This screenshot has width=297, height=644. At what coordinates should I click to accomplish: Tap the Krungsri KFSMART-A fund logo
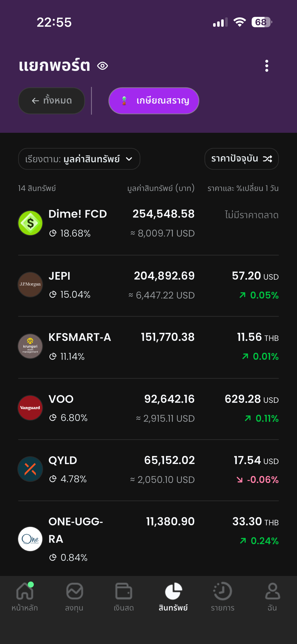pos(30,346)
